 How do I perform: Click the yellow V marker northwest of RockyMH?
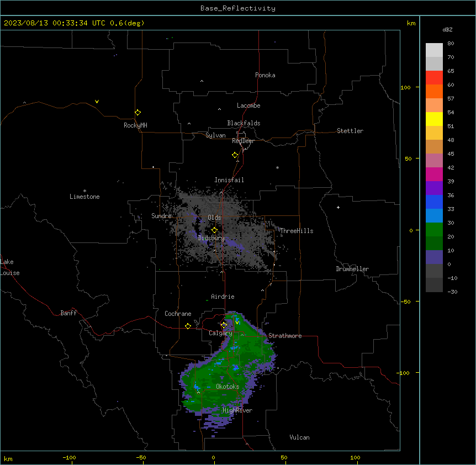(97, 102)
